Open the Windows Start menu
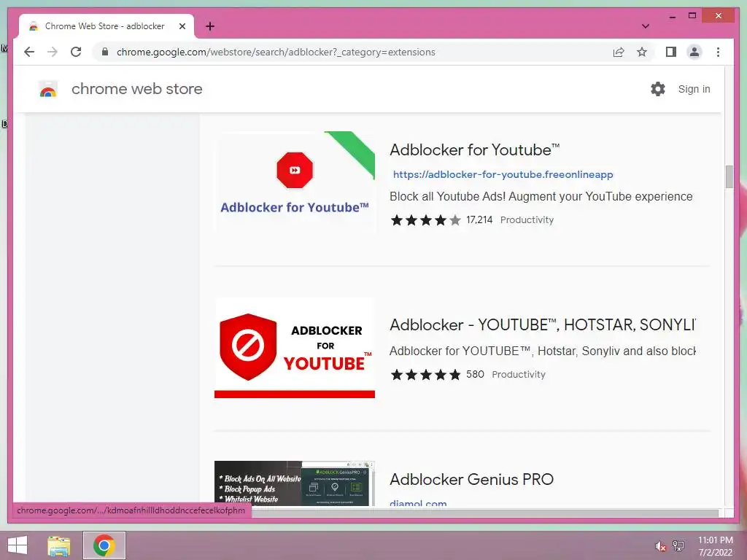This screenshot has height=560, width=747. coord(18,545)
